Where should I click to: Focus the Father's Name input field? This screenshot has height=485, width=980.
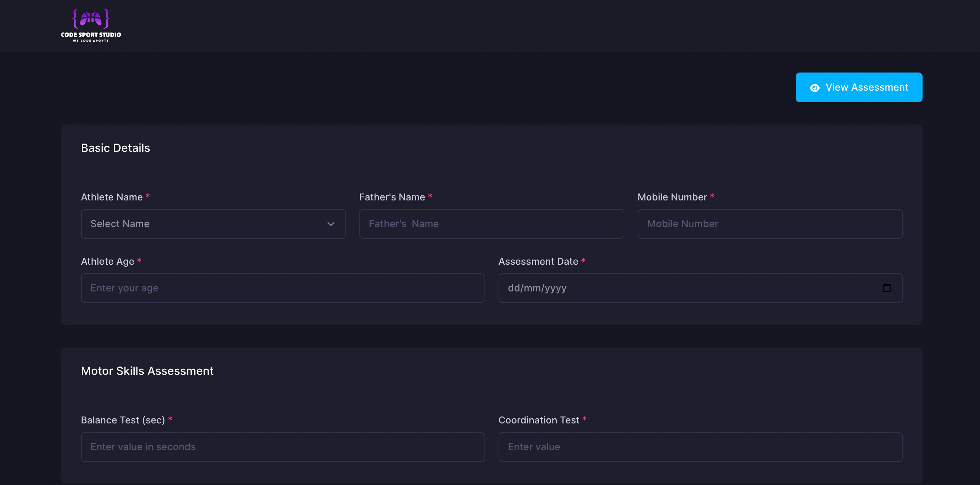(x=491, y=224)
